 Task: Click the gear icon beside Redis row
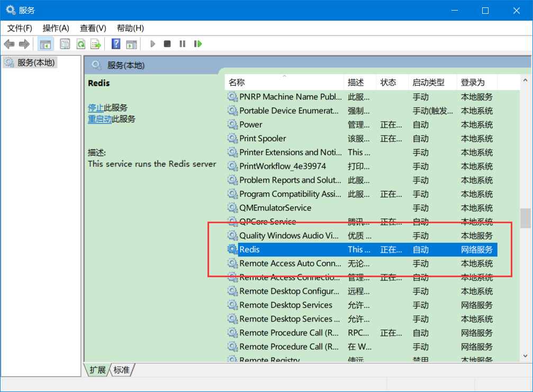(x=232, y=249)
